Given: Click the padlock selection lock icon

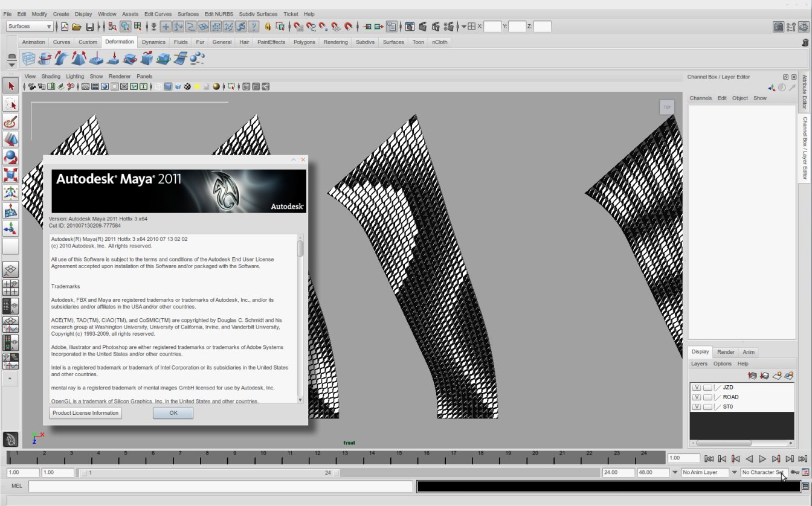Looking at the screenshot, I should click(x=268, y=27).
